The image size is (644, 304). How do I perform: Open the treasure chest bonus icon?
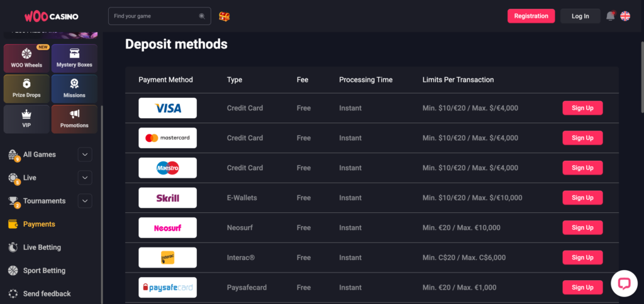point(225,16)
